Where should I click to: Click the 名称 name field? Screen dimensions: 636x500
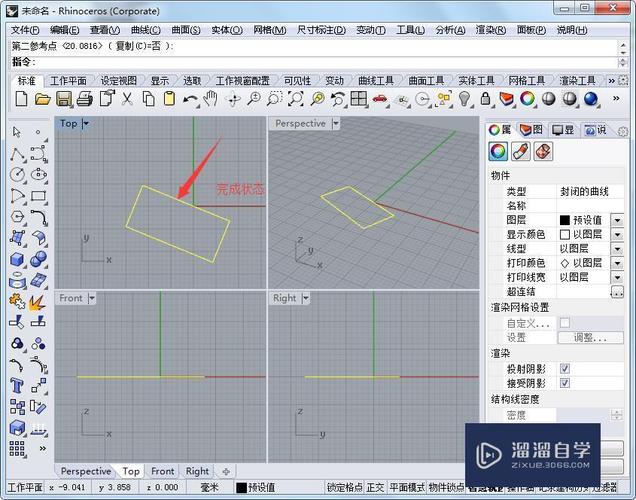(x=589, y=206)
